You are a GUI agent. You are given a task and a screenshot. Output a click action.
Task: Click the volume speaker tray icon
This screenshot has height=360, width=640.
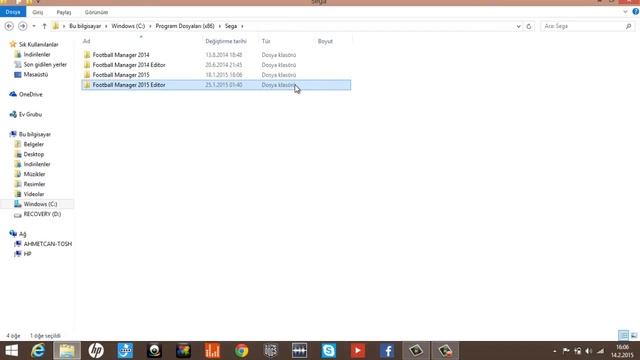coord(589,351)
